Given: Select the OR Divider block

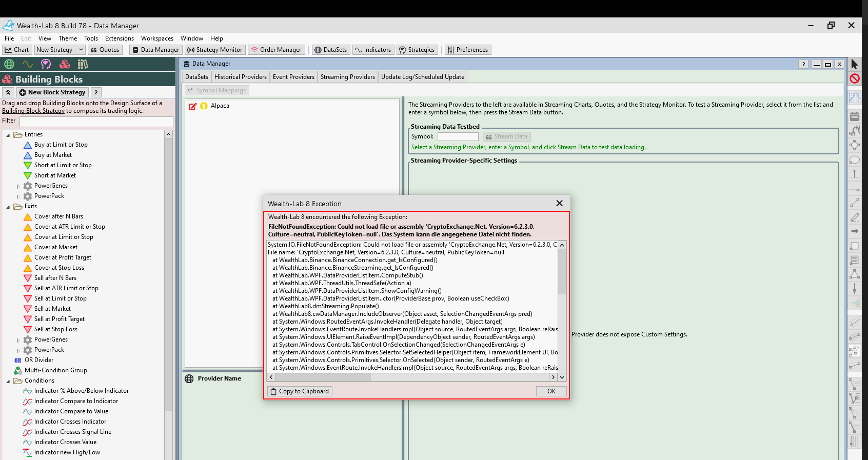Looking at the screenshot, I should tap(39, 360).
